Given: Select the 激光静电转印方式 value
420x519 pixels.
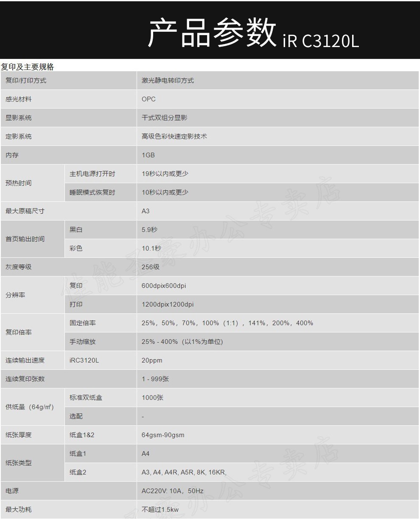Looking at the screenshot, I should click(168, 80).
